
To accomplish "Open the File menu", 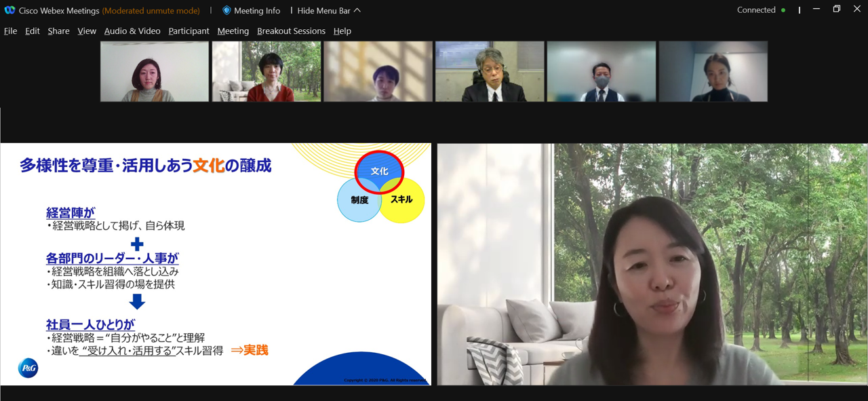I will point(10,31).
